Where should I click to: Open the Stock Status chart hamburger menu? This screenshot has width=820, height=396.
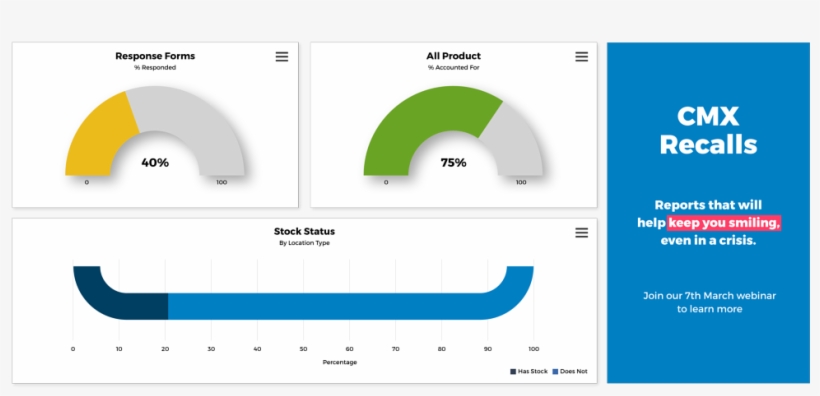582,233
